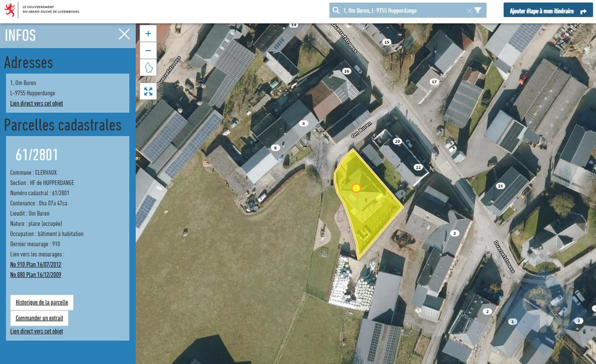This screenshot has width=596, height=364.
Task: Open direct link under address section
Action: click(x=36, y=103)
